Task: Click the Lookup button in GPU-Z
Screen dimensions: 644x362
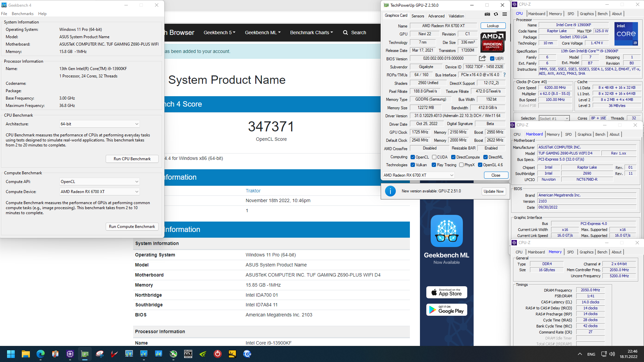Action: (493, 26)
